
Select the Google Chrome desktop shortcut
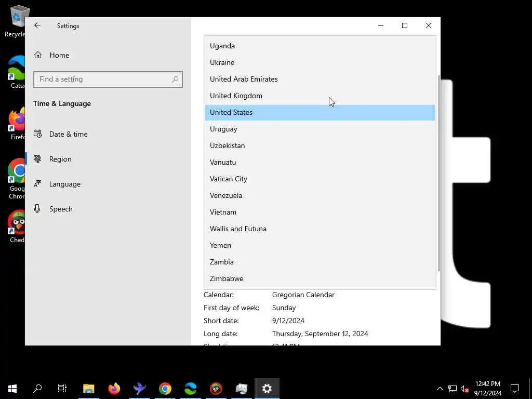click(x=16, y=179)
